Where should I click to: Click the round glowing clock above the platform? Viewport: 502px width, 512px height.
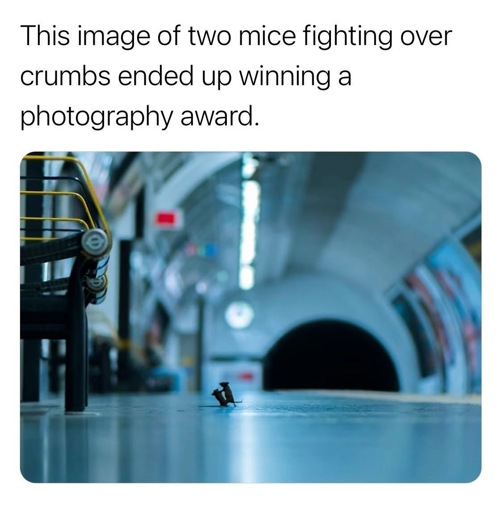coord(239,314)
